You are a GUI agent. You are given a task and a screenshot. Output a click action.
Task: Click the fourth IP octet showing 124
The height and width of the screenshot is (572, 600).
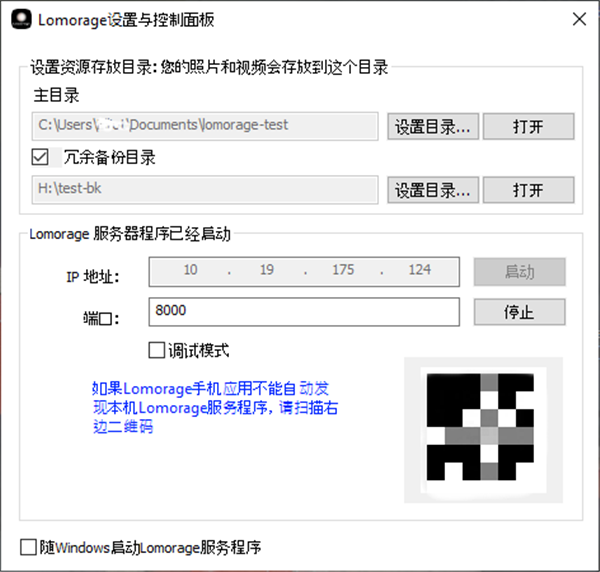[419, 271]
